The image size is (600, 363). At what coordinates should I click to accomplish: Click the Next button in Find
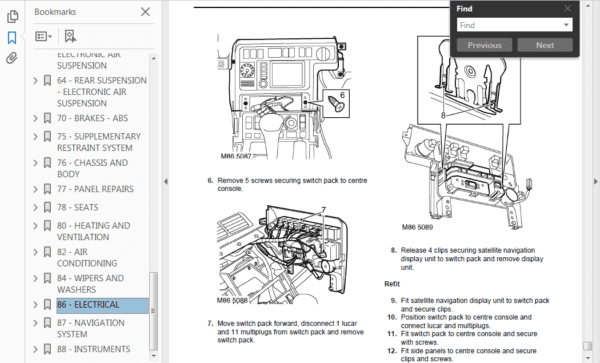tap(545, 45)
